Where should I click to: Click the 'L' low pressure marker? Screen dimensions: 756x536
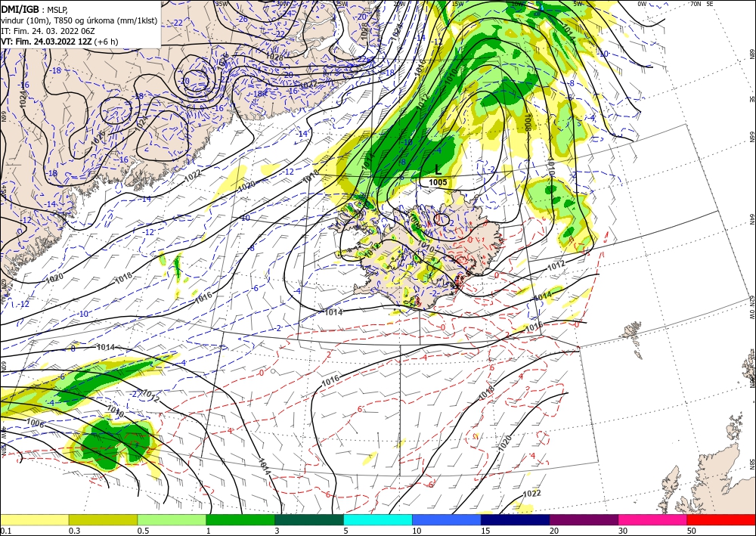click(x=438, y=169)
